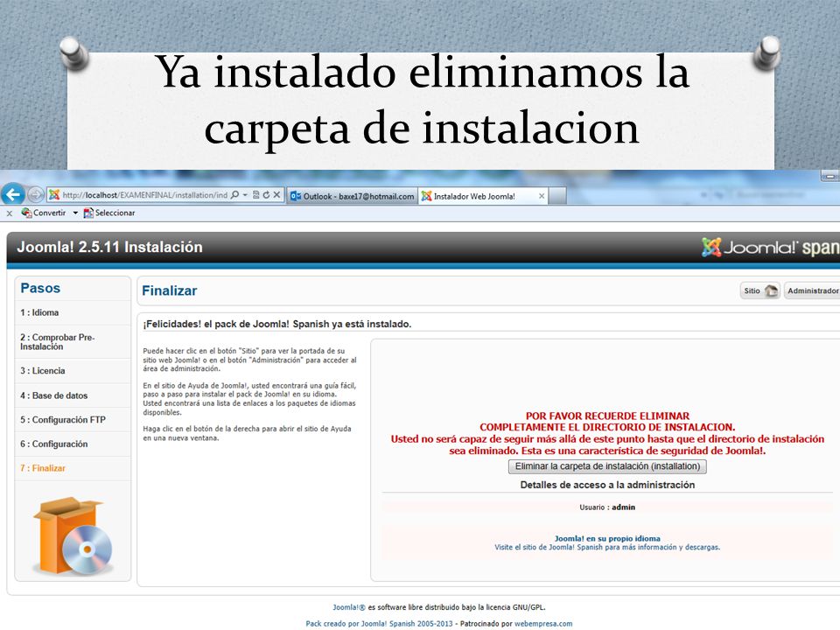
Task: Click Detalles de acceso a la administración text
Action: 607,485
